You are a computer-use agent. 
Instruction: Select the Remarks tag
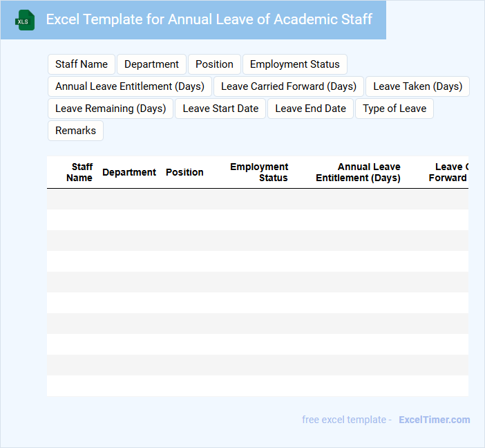pyautogui.click(x=75, y=131)
